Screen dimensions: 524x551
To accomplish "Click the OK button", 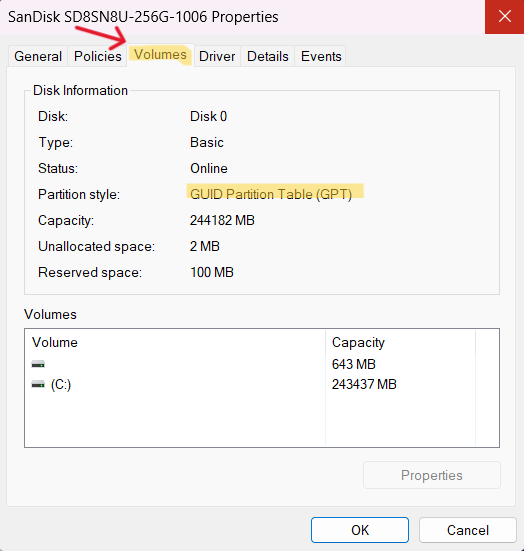I will 360,530.
